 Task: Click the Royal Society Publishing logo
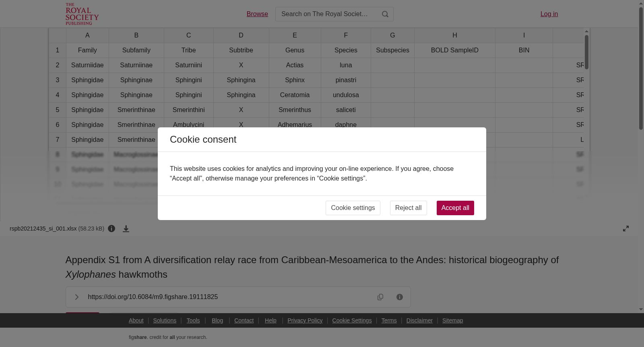point(82,14)
